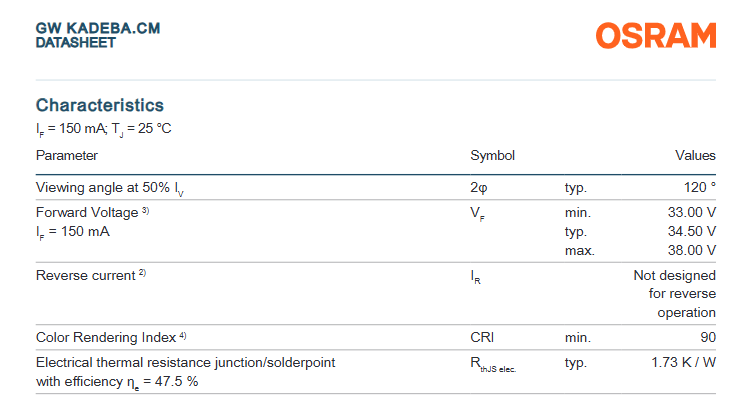Click the DATASHEET header text
Viewport: 734px width, 416px height.
tap(76, 43)
